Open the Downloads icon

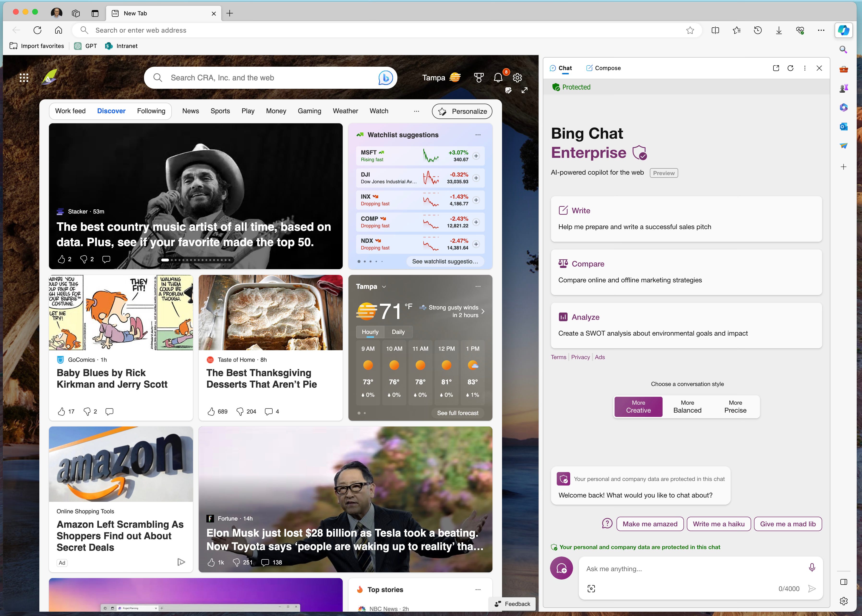[779, 30]
